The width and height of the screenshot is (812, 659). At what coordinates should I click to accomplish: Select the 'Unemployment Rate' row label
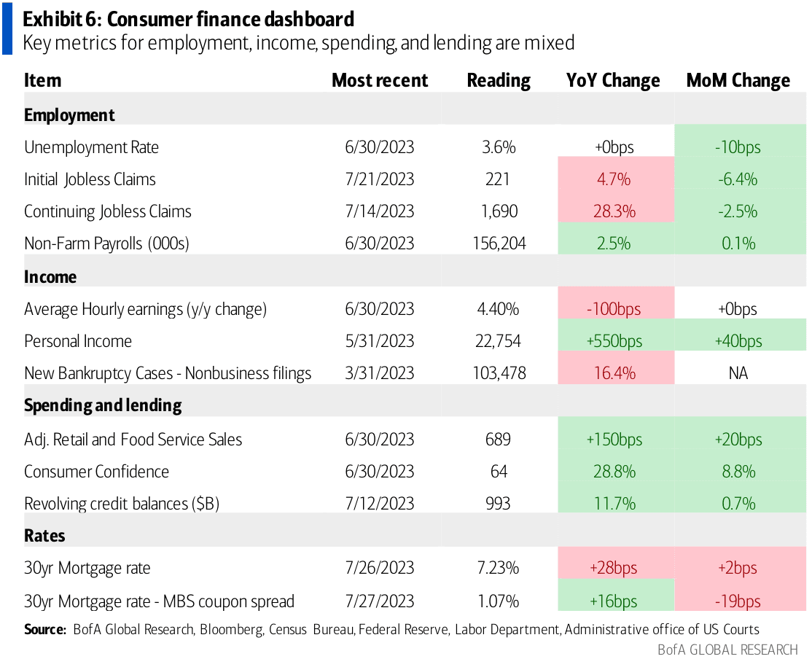tap(91, 147)
